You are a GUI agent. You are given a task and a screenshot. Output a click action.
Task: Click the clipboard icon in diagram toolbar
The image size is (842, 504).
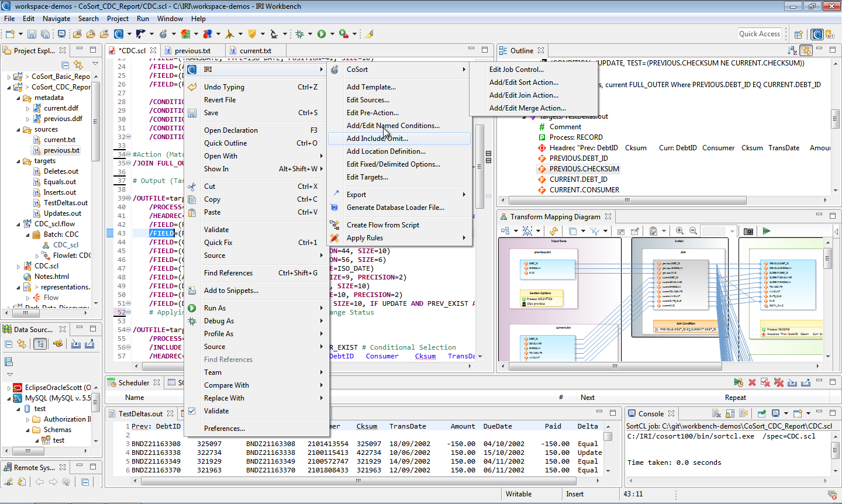click(x=653, y=231)
